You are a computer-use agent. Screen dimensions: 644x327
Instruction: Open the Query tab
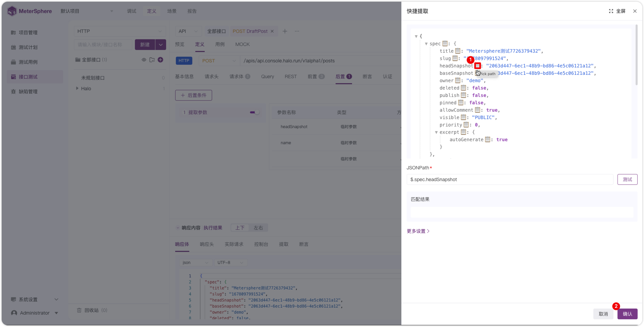pos(267,76)
